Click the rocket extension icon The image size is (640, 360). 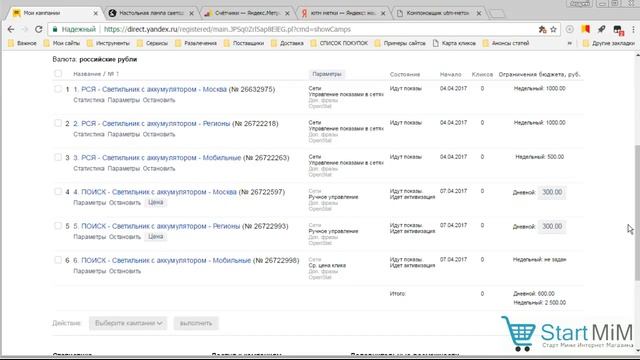point(601,29)
